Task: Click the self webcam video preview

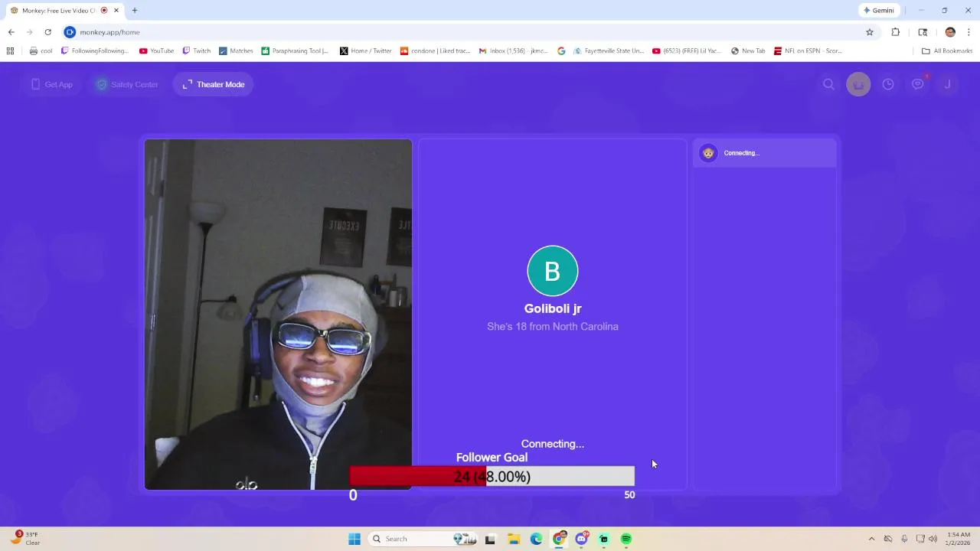Action: point(278,314)
